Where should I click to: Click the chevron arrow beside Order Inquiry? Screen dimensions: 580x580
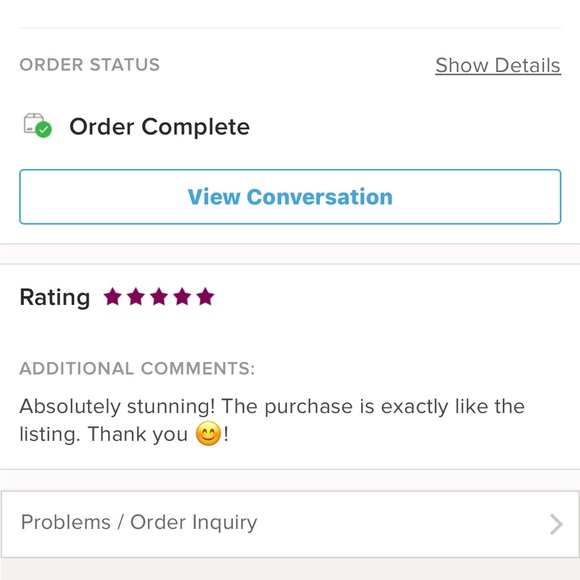[x=556, y=524]
